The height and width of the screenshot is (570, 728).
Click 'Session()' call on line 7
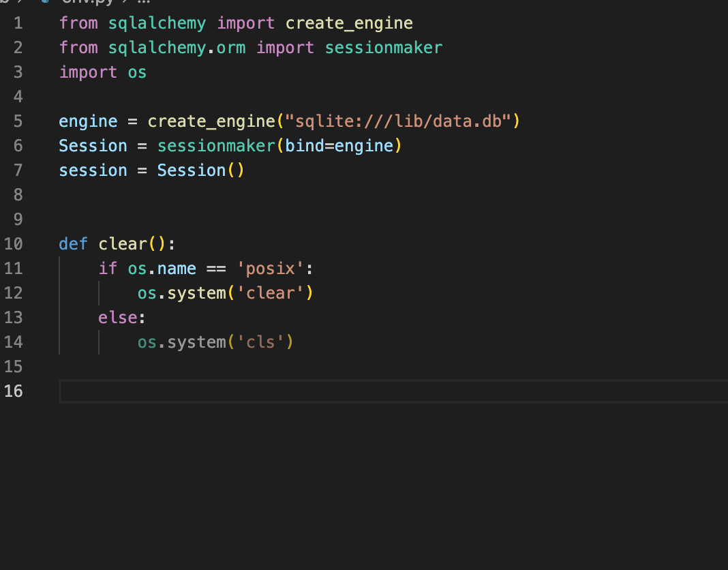pyautogui.click(x=200, y=170)
